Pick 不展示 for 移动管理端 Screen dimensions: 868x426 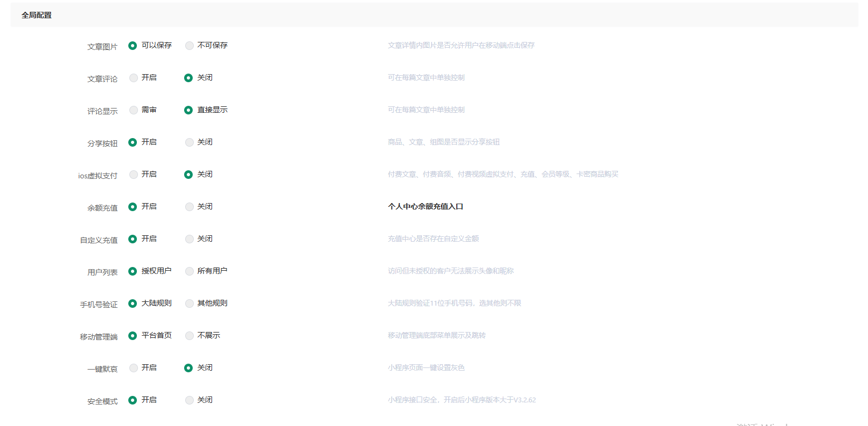point(189,336)
